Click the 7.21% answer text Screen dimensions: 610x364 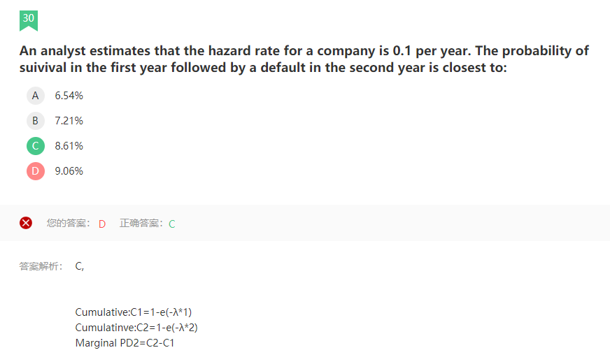tap(69, 121)
